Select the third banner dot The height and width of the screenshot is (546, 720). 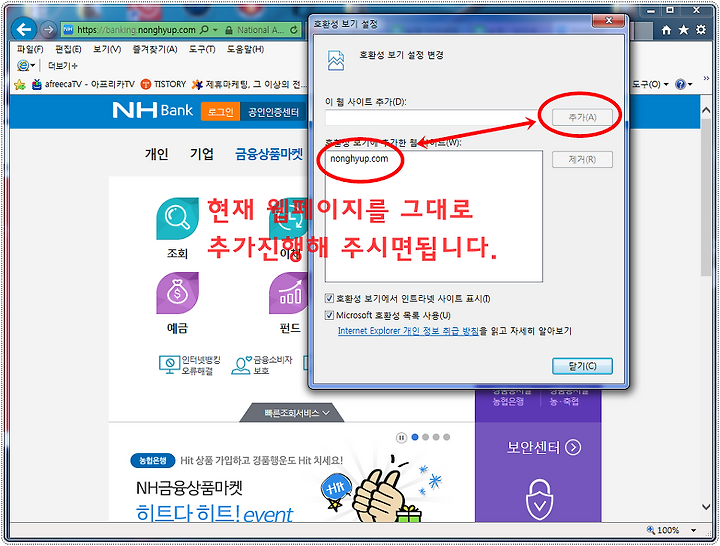click(436, 437)
